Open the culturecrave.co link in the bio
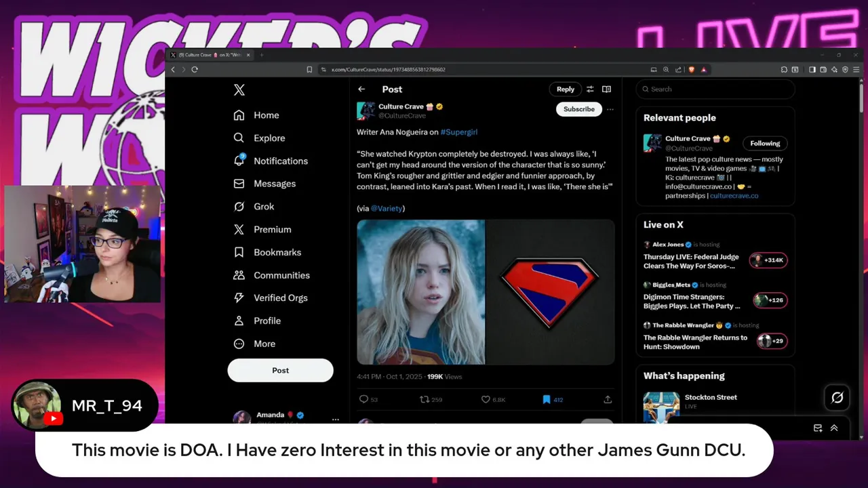868x488 pixels. pyautogui.click(x=734, y=196)
